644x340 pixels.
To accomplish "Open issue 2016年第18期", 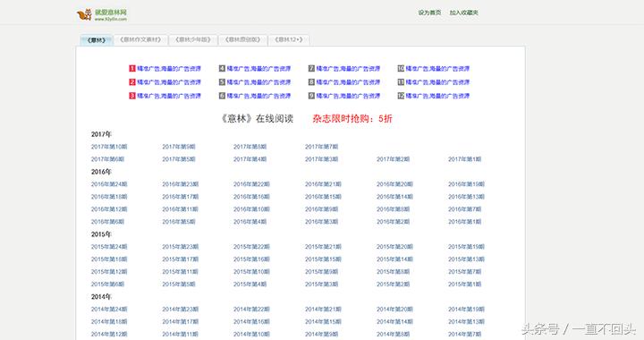I will (x=109, y=197).
